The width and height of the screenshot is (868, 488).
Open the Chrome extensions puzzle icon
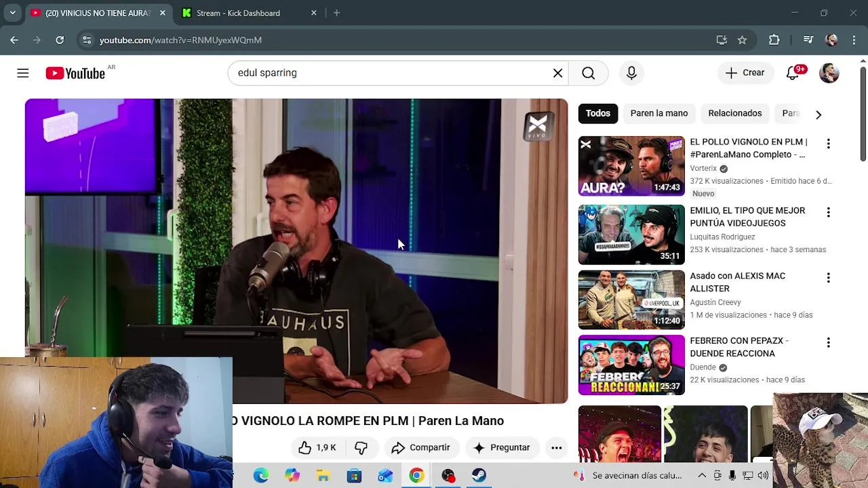[x=774, y=40]
